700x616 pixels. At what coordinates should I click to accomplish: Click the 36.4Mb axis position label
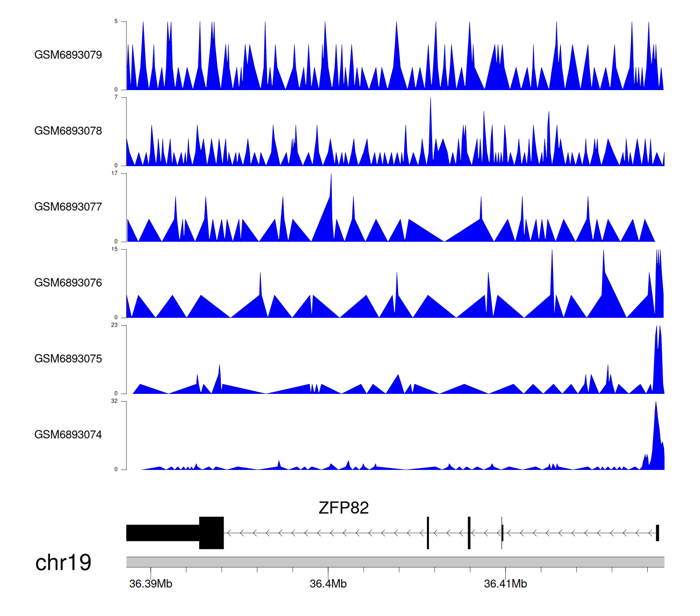(328, 584)
